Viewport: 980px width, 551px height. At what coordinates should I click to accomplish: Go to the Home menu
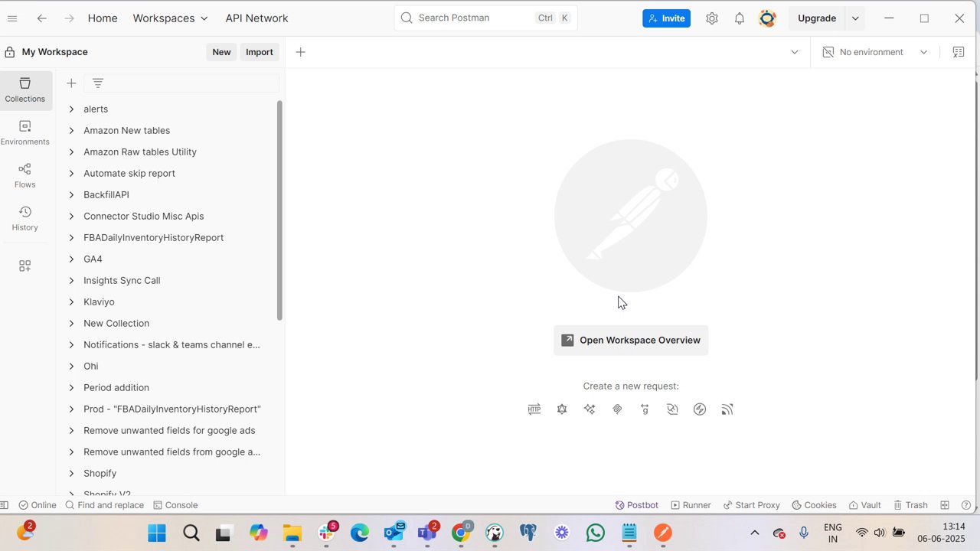(103, 18)
